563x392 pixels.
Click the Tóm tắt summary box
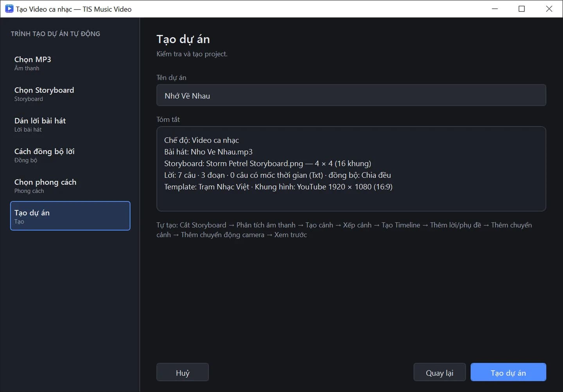point(351,169)
